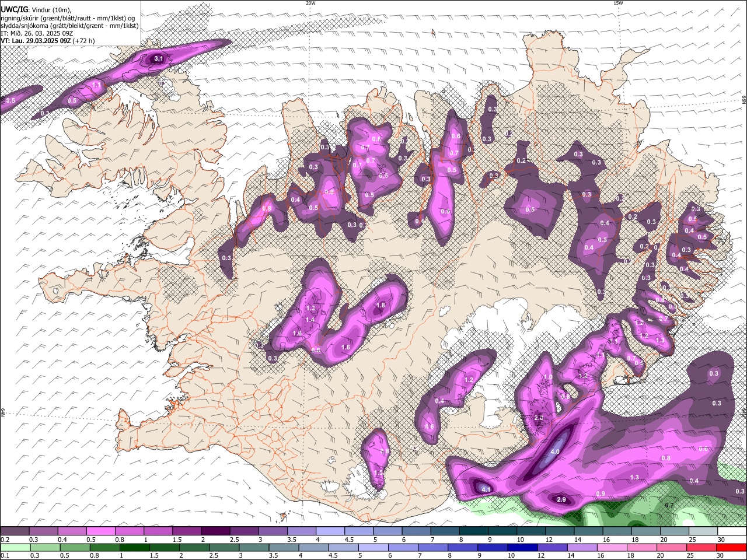Click the 'rigning/skúrir' legend description line

(68, 18)
